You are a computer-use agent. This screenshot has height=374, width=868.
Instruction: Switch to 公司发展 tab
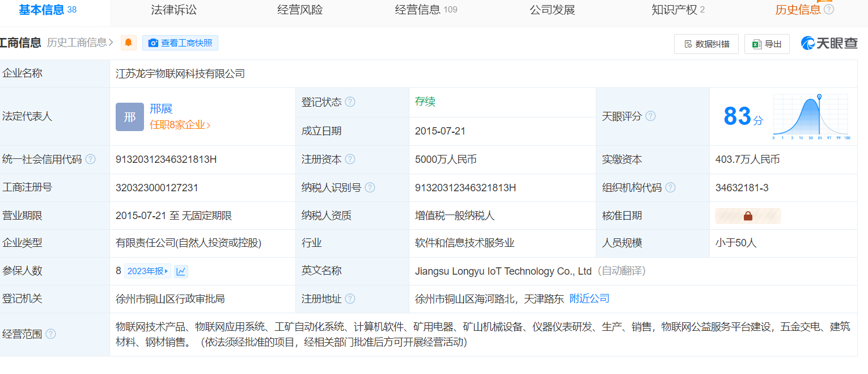pos(552,10)
